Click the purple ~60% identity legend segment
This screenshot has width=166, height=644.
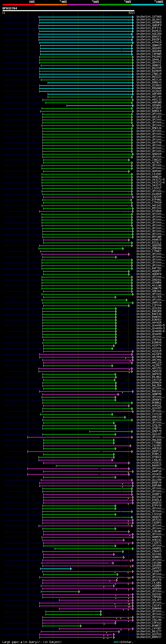click(x=83, y=5)
